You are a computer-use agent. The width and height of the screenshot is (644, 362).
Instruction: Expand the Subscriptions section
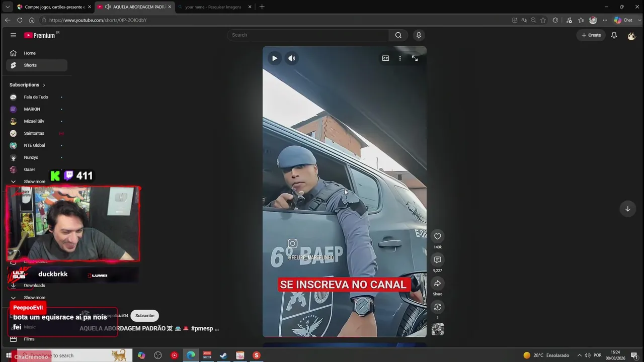pyautogui.click(x=28, y=85)
